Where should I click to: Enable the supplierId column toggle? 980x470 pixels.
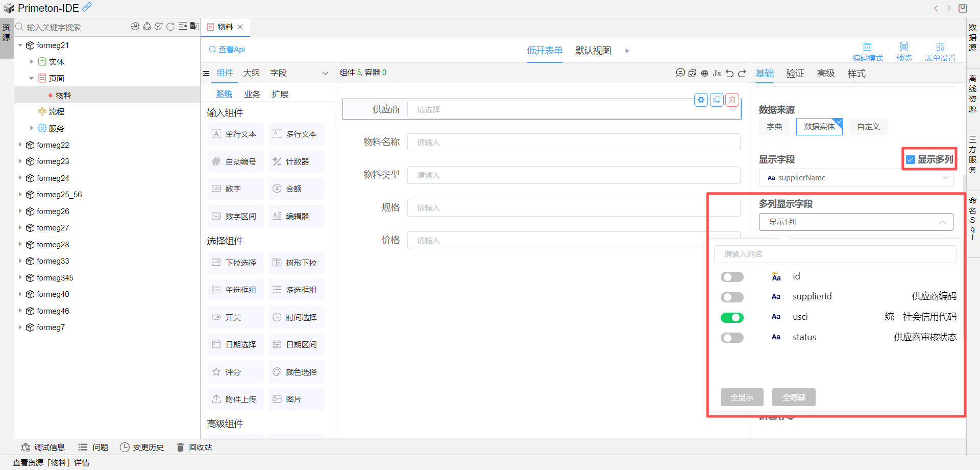pos(732,297)
